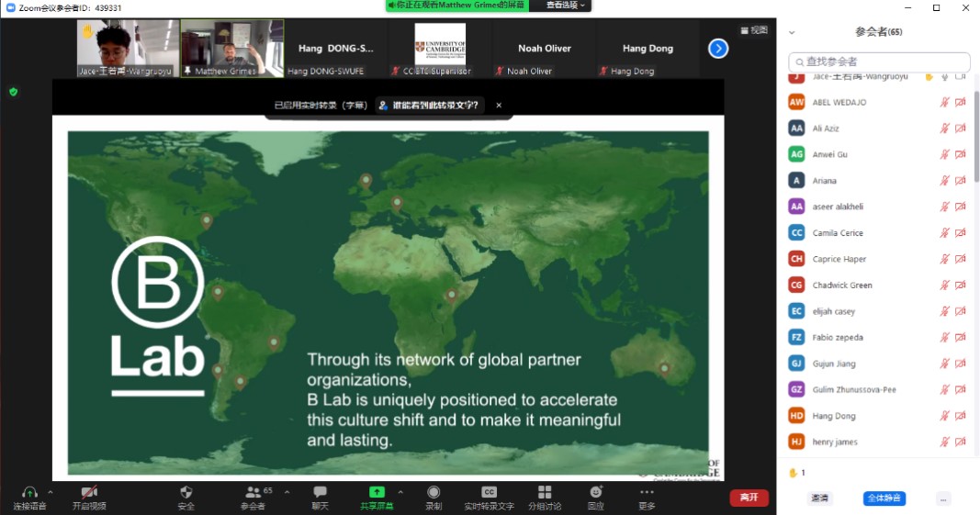Click the blue 全体静音 mute all button
The image size is (980, 515).
point(884,498)
